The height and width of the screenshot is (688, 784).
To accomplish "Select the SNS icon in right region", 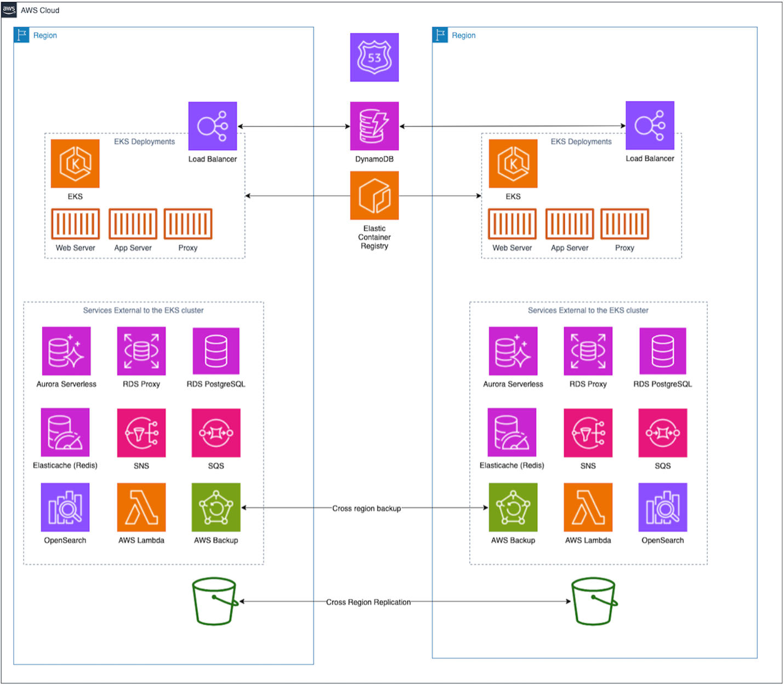I will click(587, 433).
